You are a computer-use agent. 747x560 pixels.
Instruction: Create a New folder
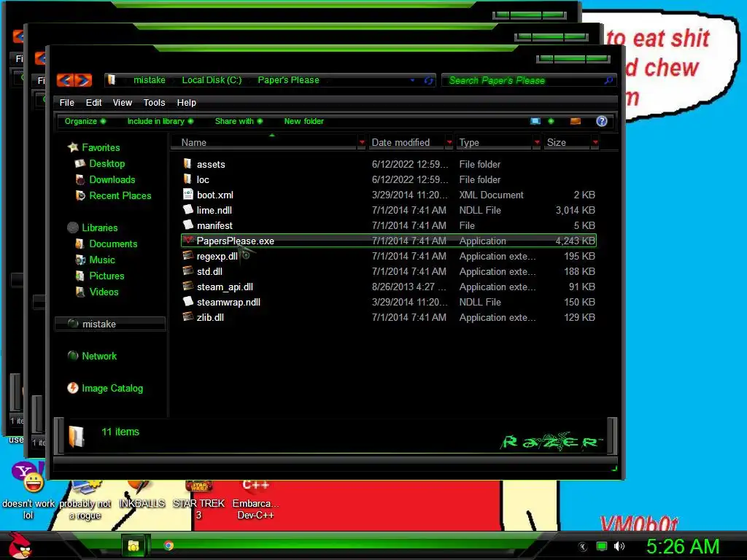click(304, 121)
